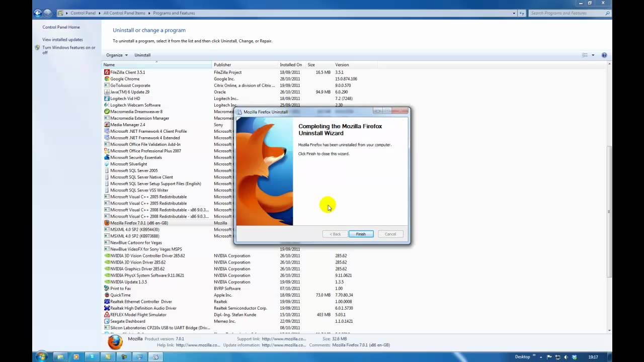Sort by the Version column header
The height and width of the screenshot is (362, 644).
(x=355, y=65)
